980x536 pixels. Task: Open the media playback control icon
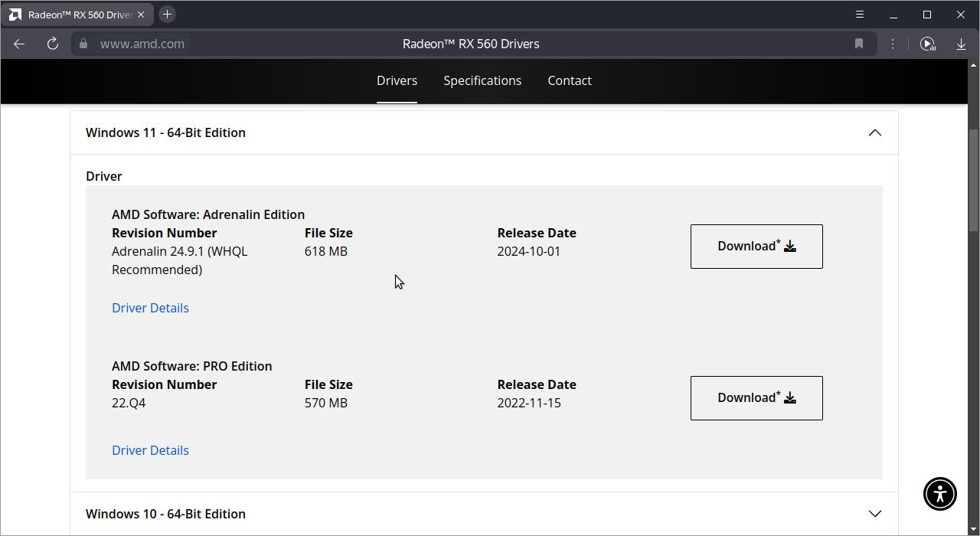[x=927, y=44]
